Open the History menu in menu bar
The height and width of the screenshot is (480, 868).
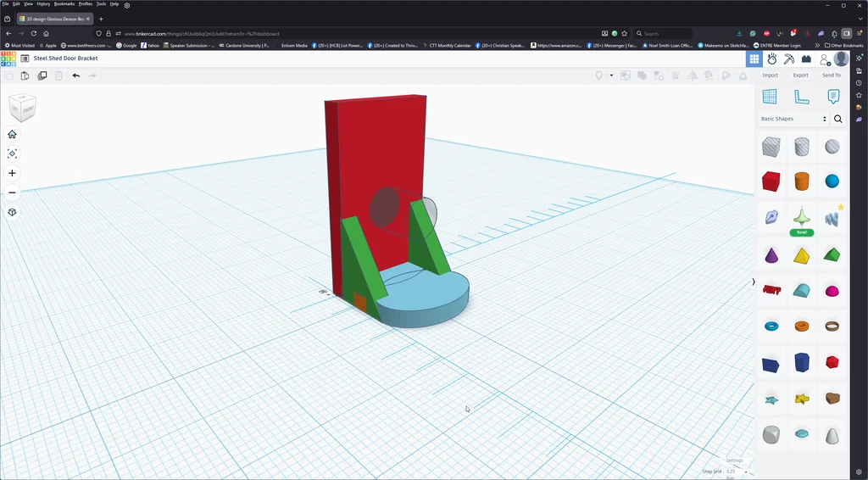click(43, 4)
